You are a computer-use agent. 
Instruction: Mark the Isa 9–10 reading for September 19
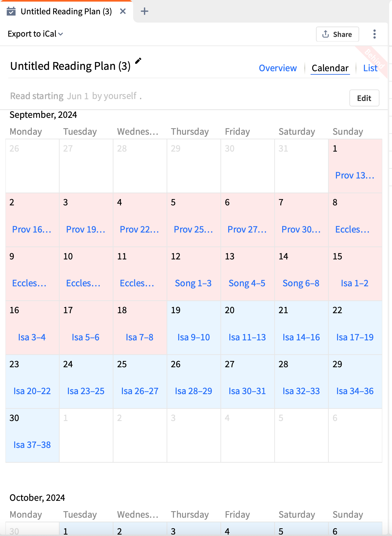click(x=193, y=337)
